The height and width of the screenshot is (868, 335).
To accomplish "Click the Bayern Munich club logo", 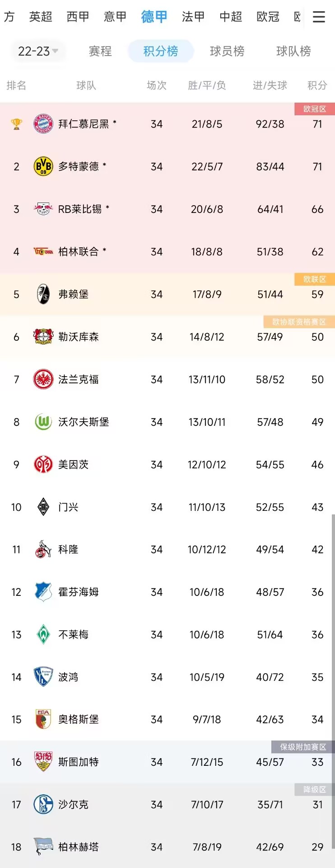I will click(x=43, y=124).
